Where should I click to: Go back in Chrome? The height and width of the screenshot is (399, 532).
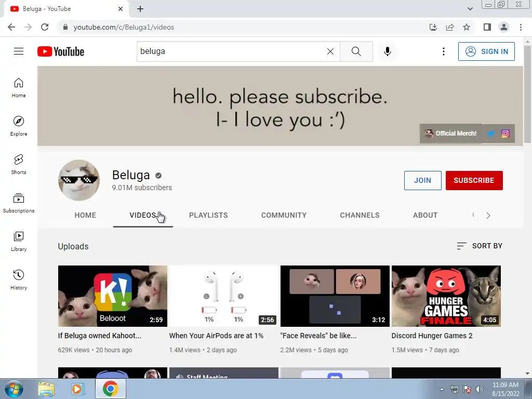(11, 27)
